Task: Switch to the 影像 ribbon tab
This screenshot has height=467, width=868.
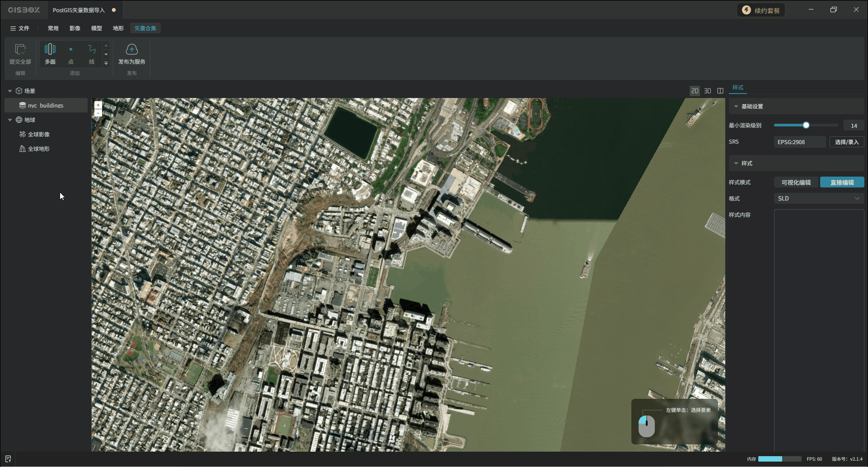Action: pyautogui.click(x=75, y=28)
